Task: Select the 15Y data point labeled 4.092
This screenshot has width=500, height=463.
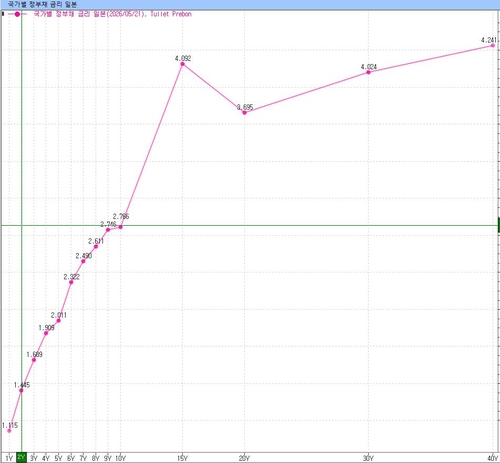Action: 182,64
